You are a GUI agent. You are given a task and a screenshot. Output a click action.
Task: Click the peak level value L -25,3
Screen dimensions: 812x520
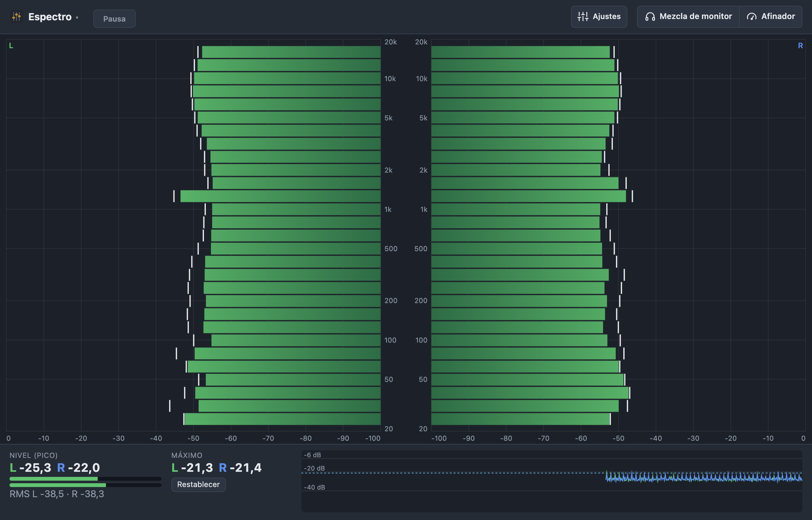coord(30,468)
